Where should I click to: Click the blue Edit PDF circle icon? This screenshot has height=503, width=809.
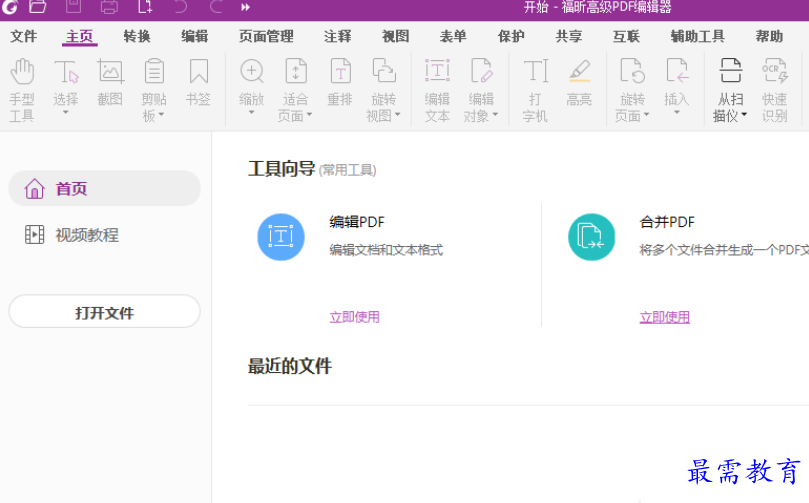[281, 237]
